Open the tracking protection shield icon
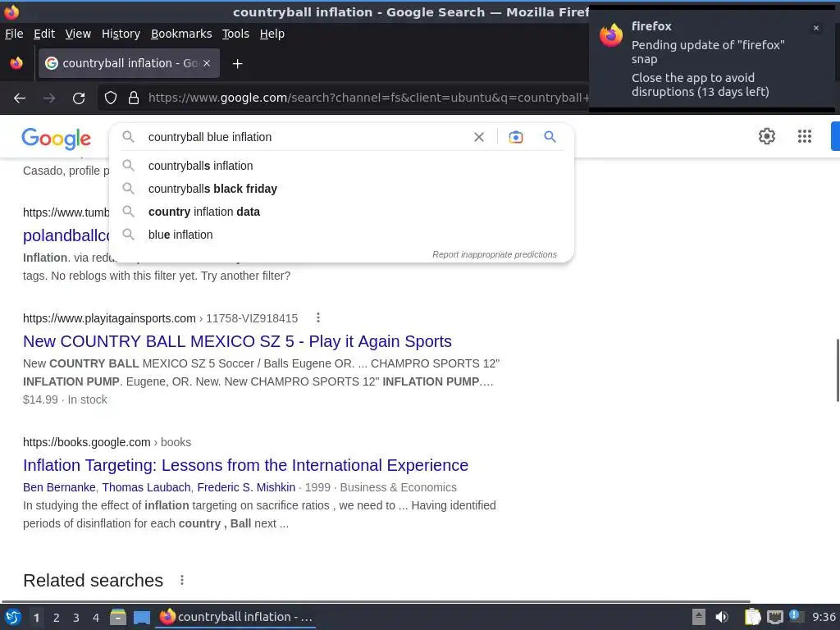Screen dimensions: 840x630 point(111,98)
